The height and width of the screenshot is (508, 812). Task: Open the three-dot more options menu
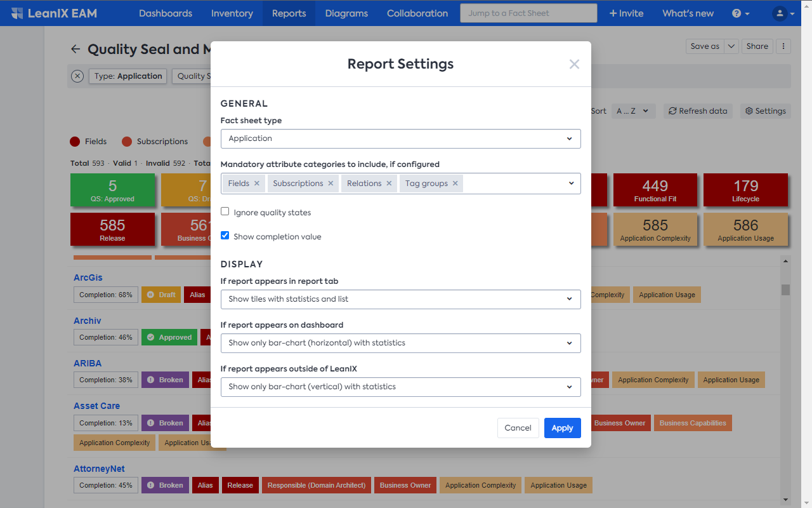point(783,46)
